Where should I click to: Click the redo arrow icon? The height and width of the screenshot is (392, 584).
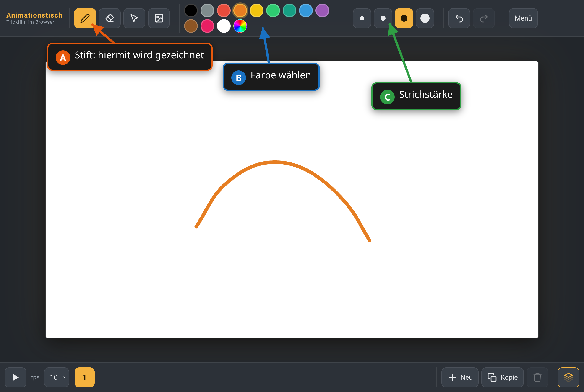click(484, 18)
